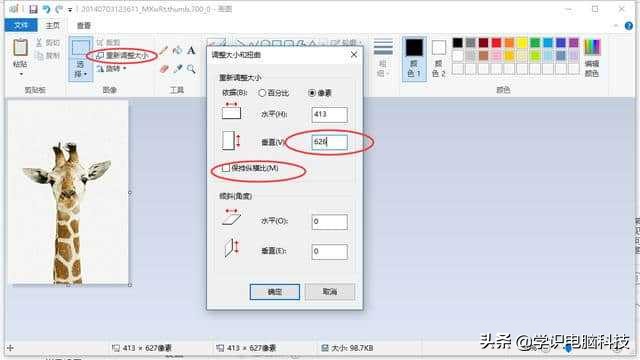Expand the Paste dropdown arrow
This screenshot has height=360, width=640.
click(x=20, y=74)
